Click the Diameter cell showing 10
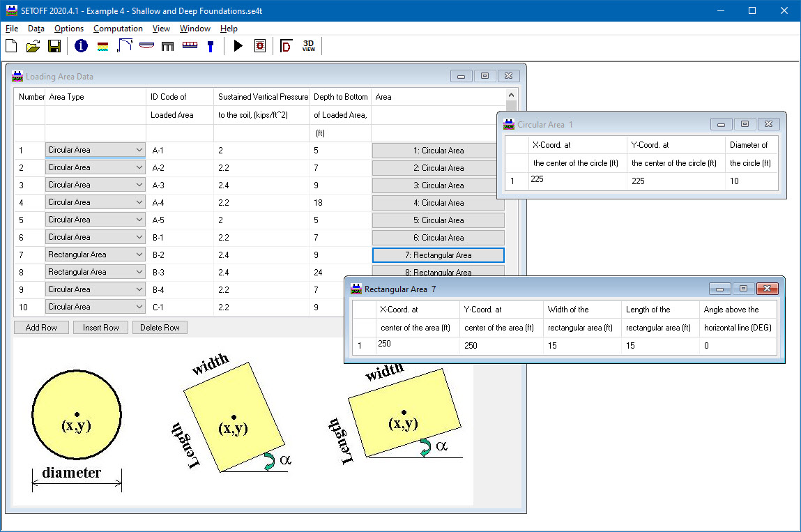This screenshot has height=532, width=801. (751, 181)
